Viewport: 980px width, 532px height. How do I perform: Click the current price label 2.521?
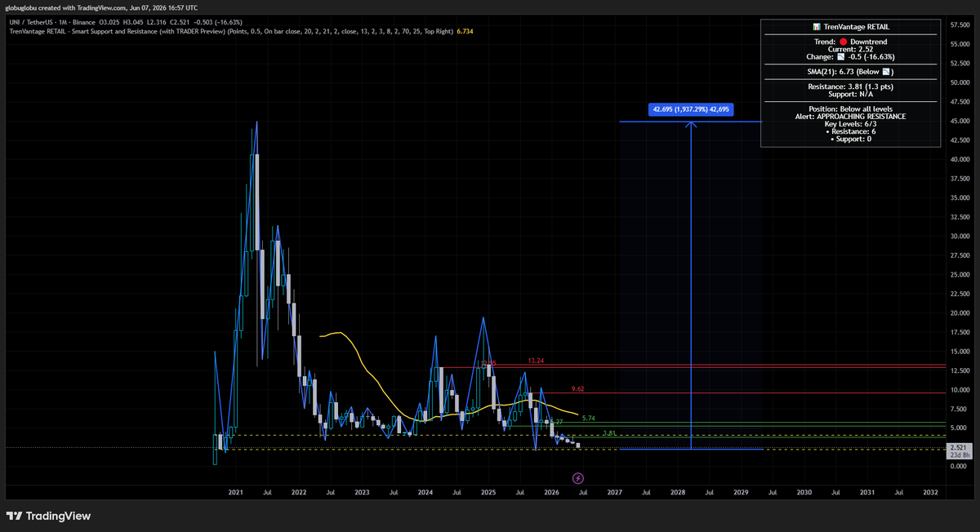(957, 448)
